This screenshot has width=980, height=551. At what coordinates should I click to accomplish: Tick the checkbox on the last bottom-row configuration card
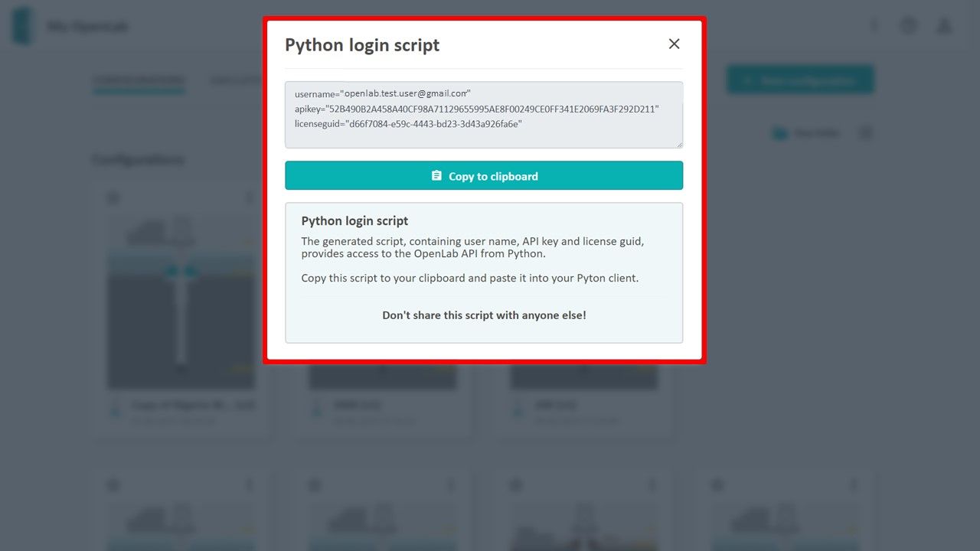[x=718, y=485]
